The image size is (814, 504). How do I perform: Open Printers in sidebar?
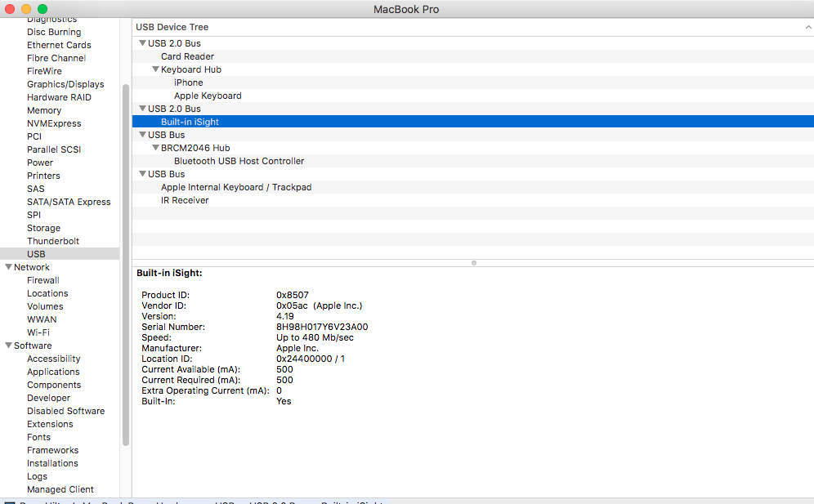[43, 176]
